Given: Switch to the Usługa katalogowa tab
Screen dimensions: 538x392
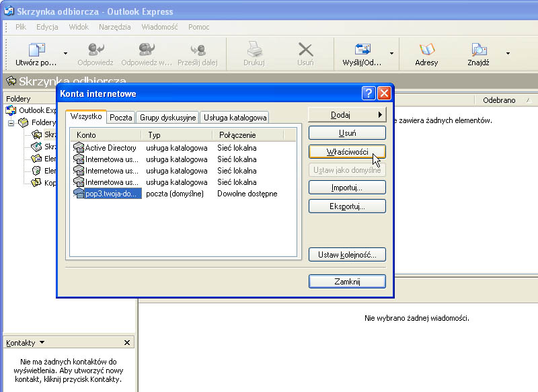Looking at the screenshot, I should point(235,118).
